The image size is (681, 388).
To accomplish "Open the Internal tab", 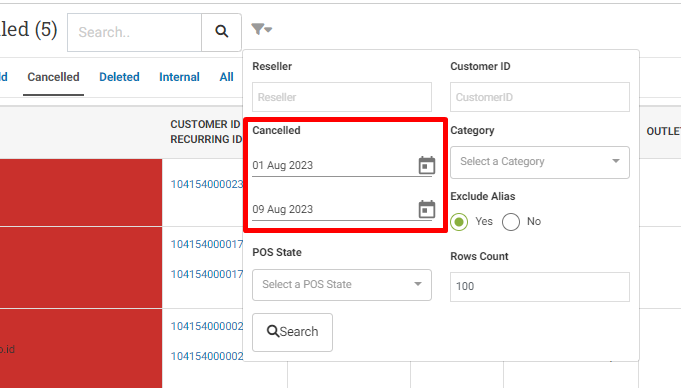I will click(179, 77).
